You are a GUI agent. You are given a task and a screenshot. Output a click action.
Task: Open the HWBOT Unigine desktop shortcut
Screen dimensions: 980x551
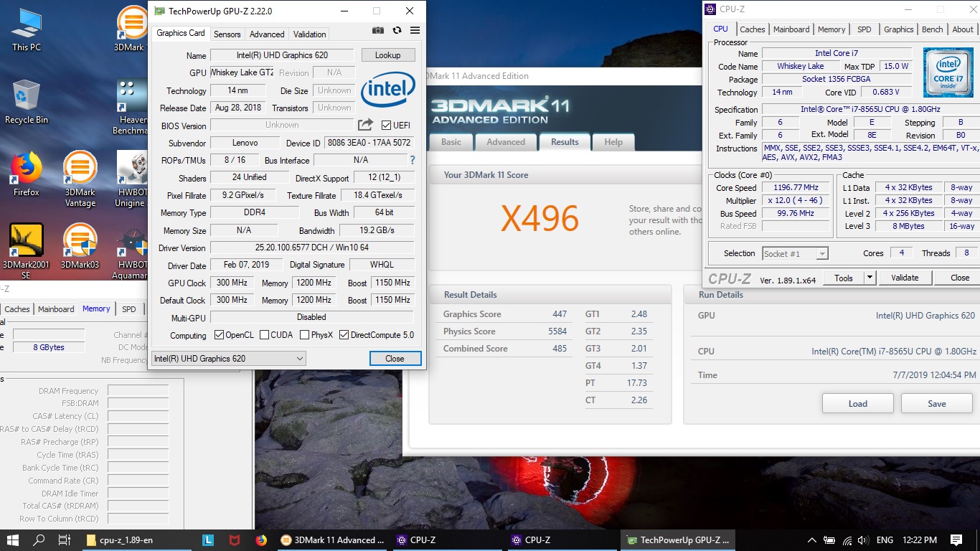click(x=131, y=179)
